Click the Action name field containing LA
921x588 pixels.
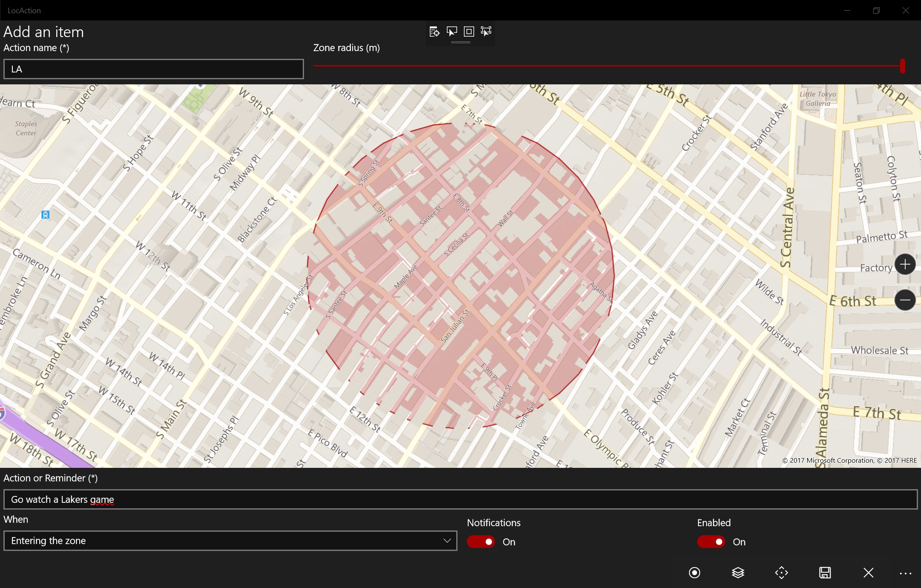tap(153, 69)
